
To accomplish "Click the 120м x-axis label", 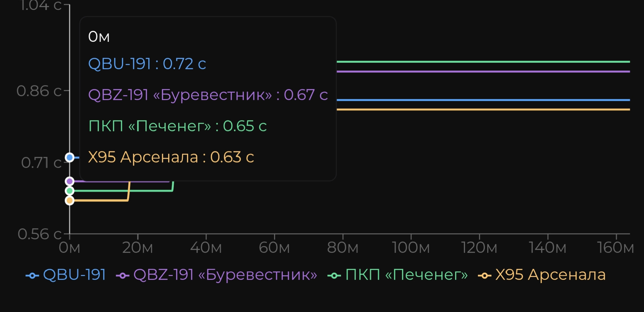I will 479,248.
